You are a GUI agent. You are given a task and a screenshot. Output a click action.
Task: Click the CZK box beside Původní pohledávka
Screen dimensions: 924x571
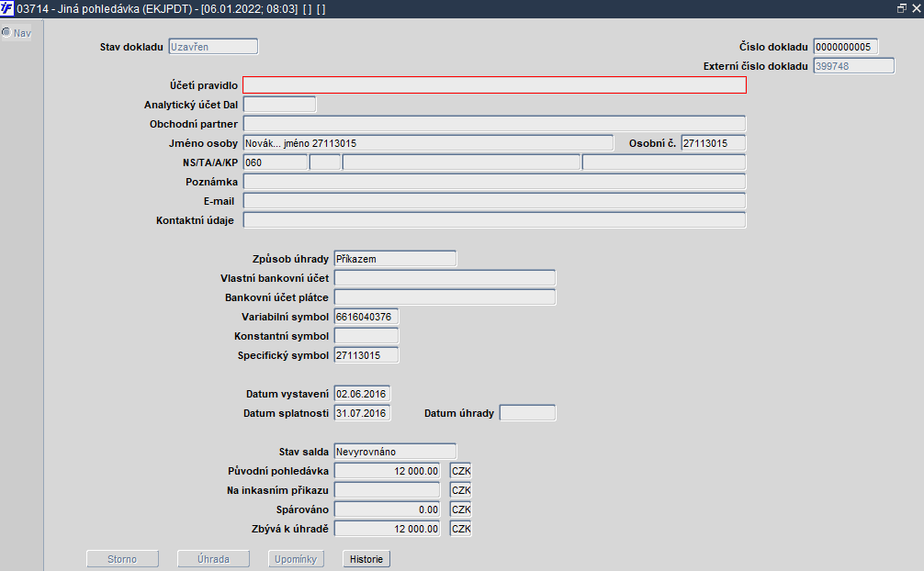coord(461,471)
